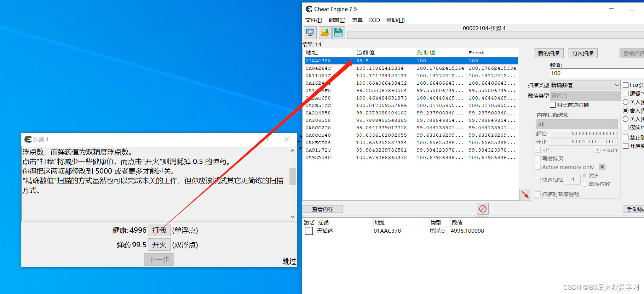Click the 4996.100098 value in the address list
Image resolution: width=644 pixels, height=294 pixels.
pos(467,231)
